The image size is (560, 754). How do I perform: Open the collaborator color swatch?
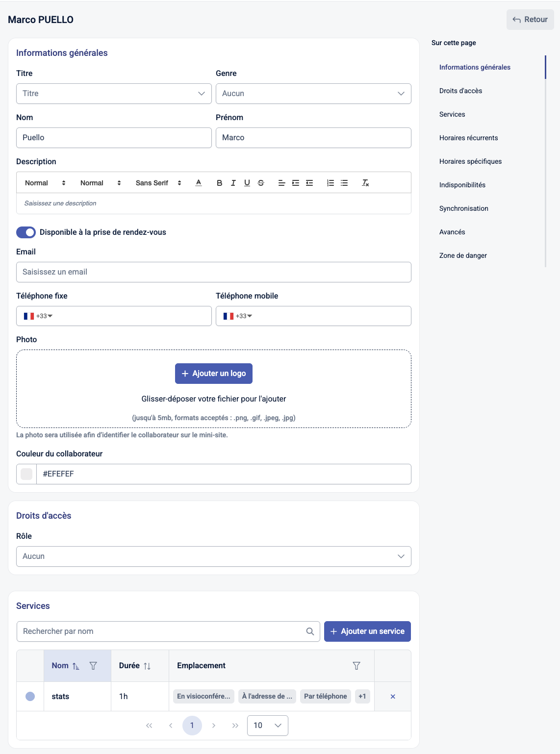pos(26,474)
